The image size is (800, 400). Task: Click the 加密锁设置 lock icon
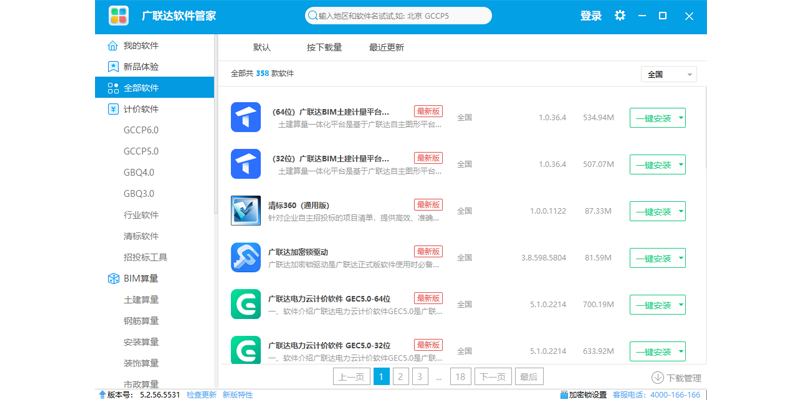(564, 395)
